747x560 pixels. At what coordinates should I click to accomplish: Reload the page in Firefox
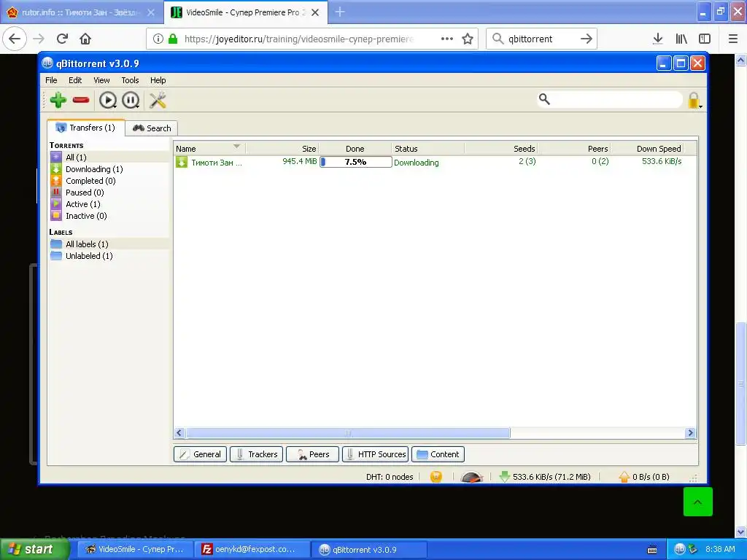tap(62, 39)
